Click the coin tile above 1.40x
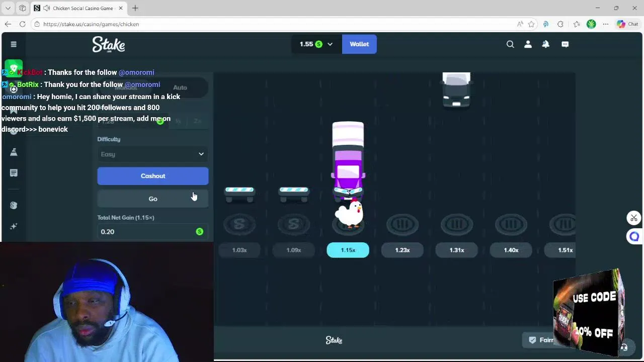644x362 pixels. pos(511,224)
